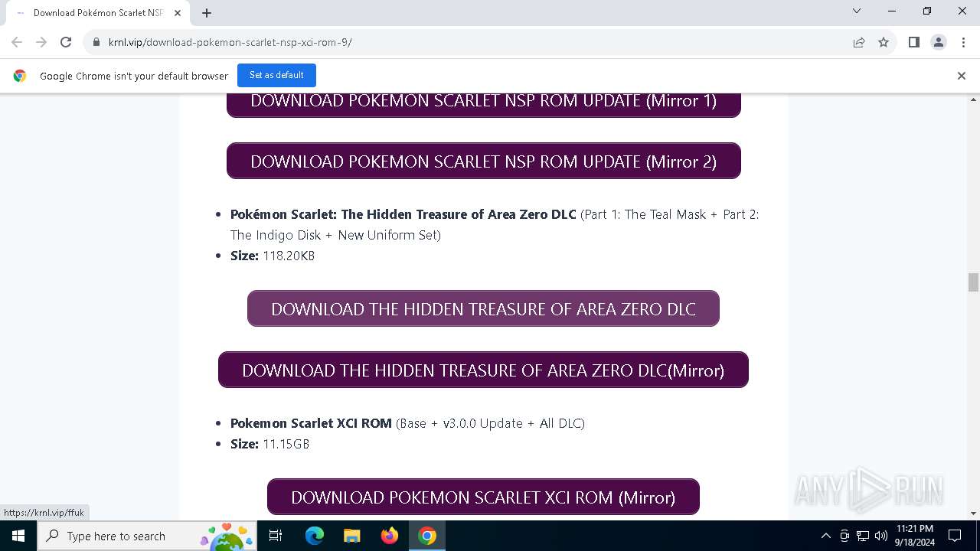Open File Explorer from the taskbar
This screenshot has height=551, width=980.
[351, 536]
